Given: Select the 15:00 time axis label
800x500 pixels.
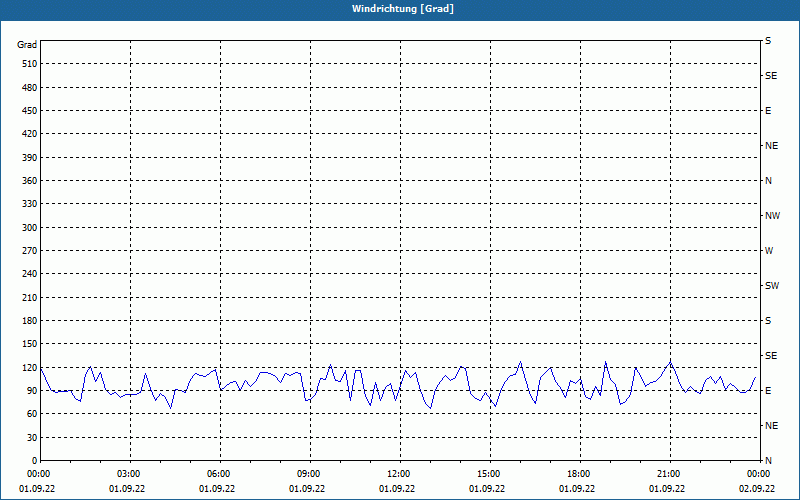Looking at the screenshot, I should pos(490,474).
